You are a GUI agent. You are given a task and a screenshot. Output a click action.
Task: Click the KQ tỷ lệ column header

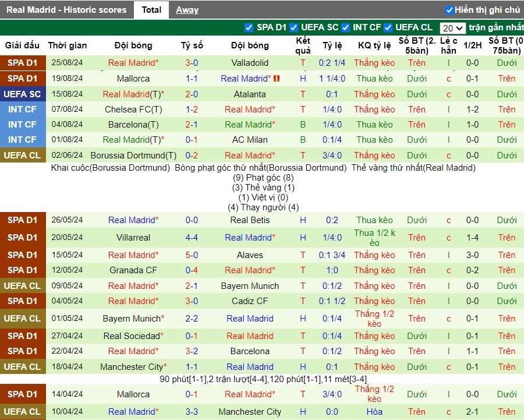point(374,45)
